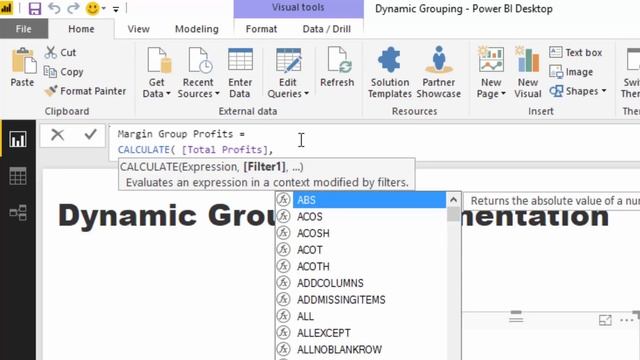
Task: Open the Shapes dropdown
Action: pos(578,91)
